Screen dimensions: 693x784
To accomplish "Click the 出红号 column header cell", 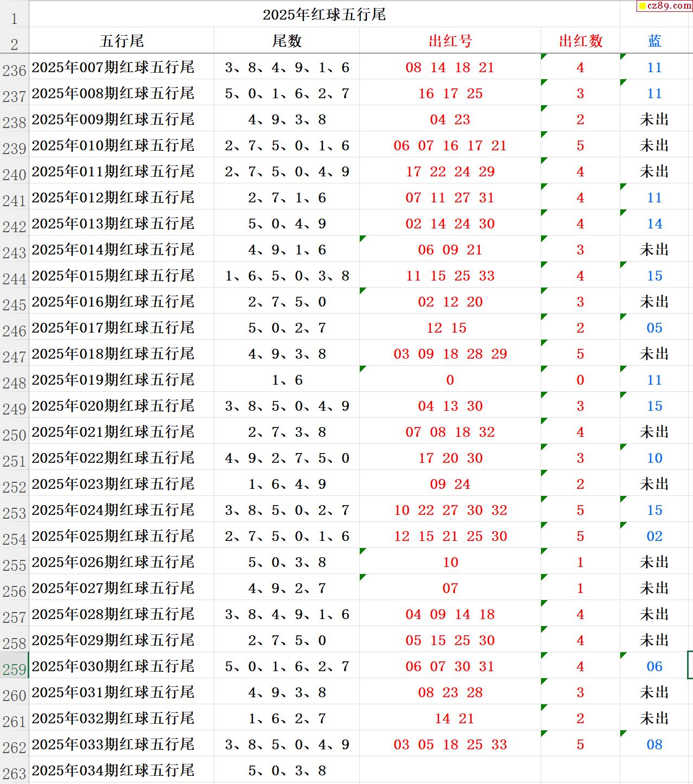I will pos(450,41).
